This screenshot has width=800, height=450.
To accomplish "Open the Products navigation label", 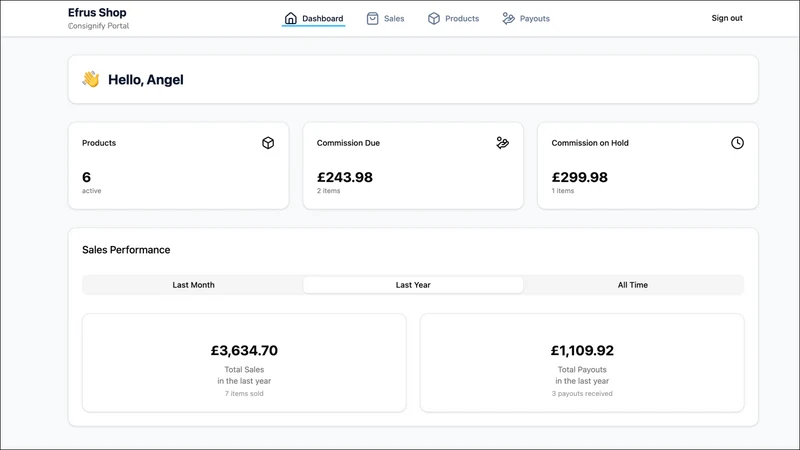I will point(462,18).
